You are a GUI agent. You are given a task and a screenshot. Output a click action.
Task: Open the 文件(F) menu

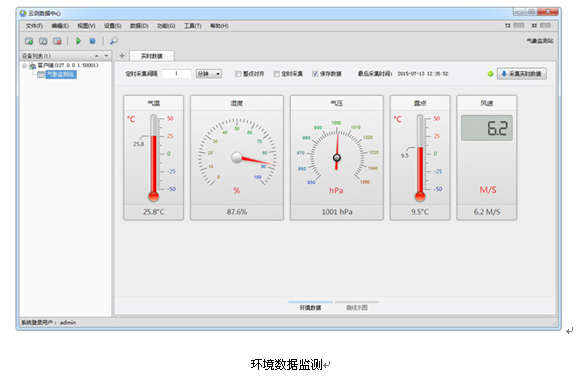[x=34, y=26]
